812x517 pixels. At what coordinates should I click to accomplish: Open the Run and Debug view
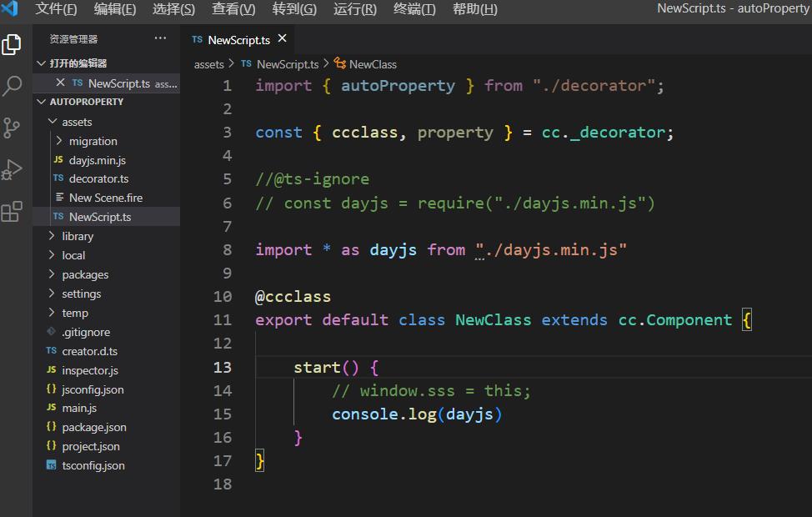12,169
